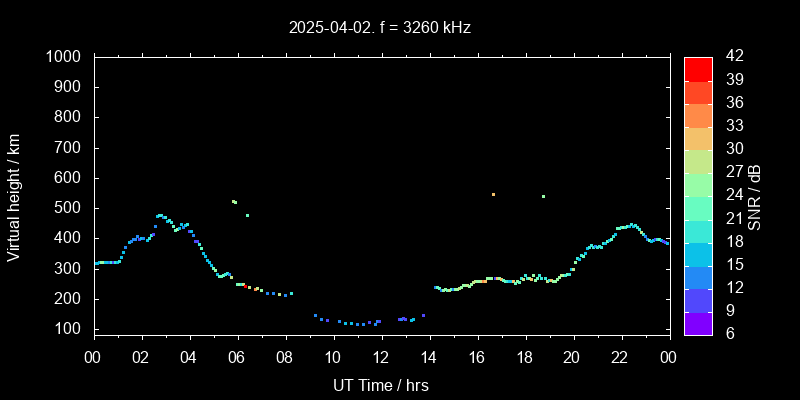Click the 500 tick label on height axis

[70, 208]
